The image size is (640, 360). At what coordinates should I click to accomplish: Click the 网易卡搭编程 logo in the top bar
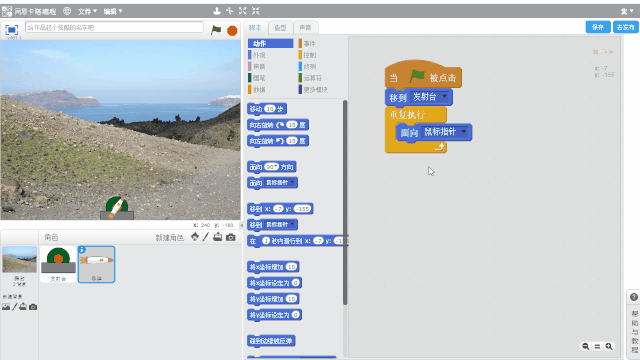29,11
